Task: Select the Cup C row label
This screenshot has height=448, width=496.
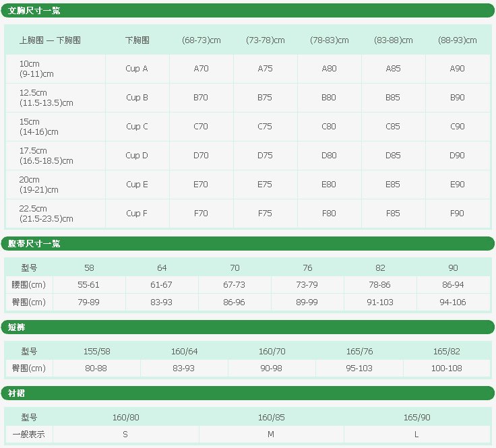Action: click(137, 127)
